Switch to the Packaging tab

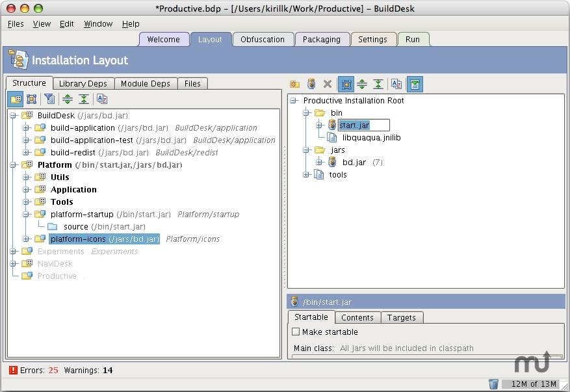(x=322, y=39)
